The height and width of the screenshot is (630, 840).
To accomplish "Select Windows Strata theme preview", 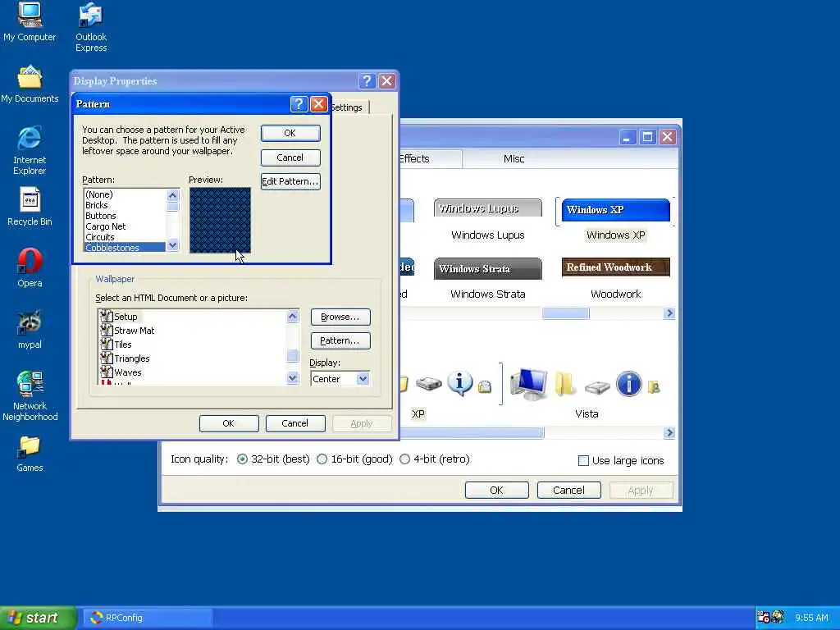I will click(x=487, y=268).
